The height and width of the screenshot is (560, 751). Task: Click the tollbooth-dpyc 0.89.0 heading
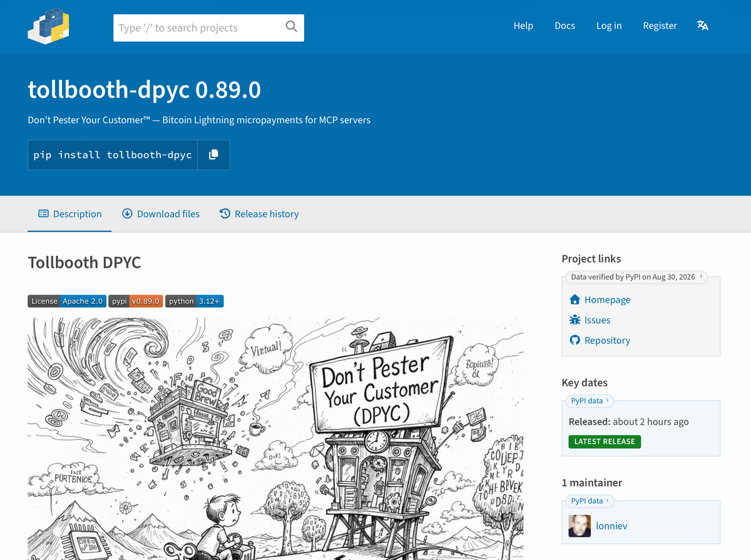145,90
